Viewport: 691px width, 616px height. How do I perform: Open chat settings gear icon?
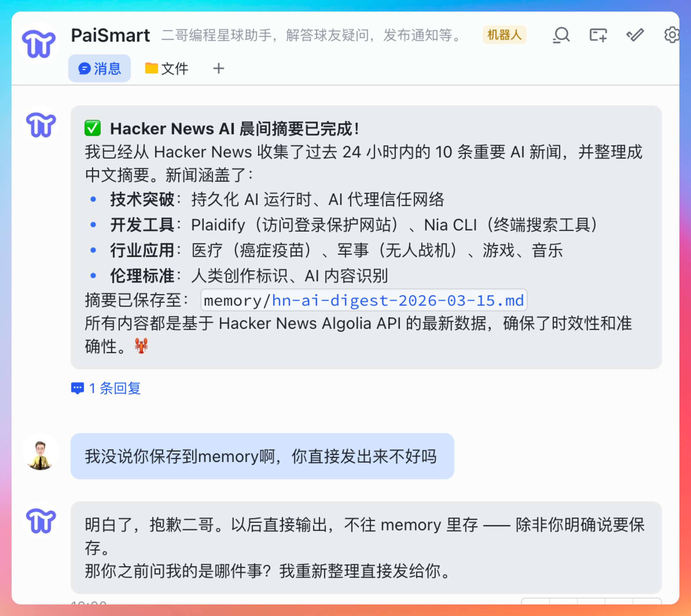(x=671, y=35)
